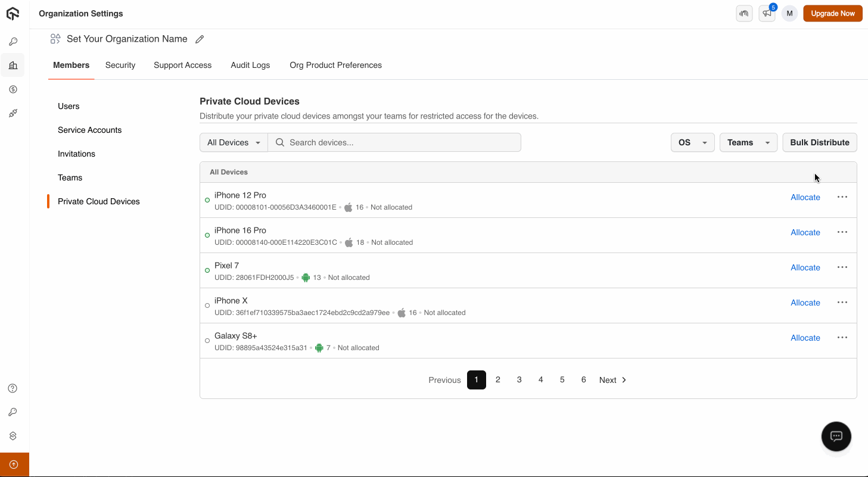Screen dimensions: 868x477
Task: Open the three-dot menu for Galaxy S8+
Action: pyautogui.click(x=842, y=338)
